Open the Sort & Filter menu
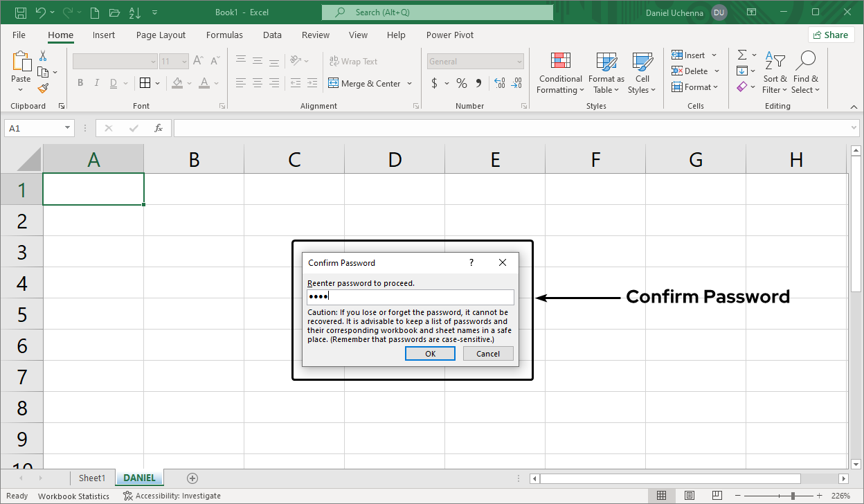The height and width of the screenshot is (504, 864). tap(775, 72)
